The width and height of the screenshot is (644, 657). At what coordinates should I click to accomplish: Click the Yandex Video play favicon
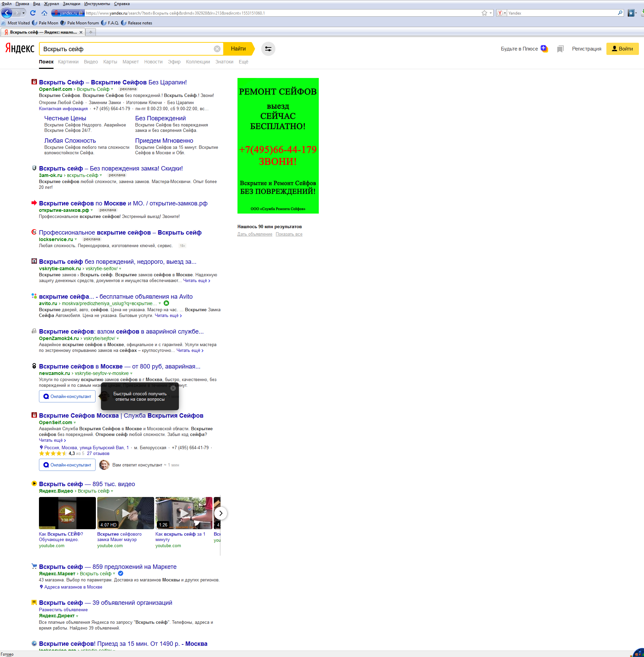34,483
